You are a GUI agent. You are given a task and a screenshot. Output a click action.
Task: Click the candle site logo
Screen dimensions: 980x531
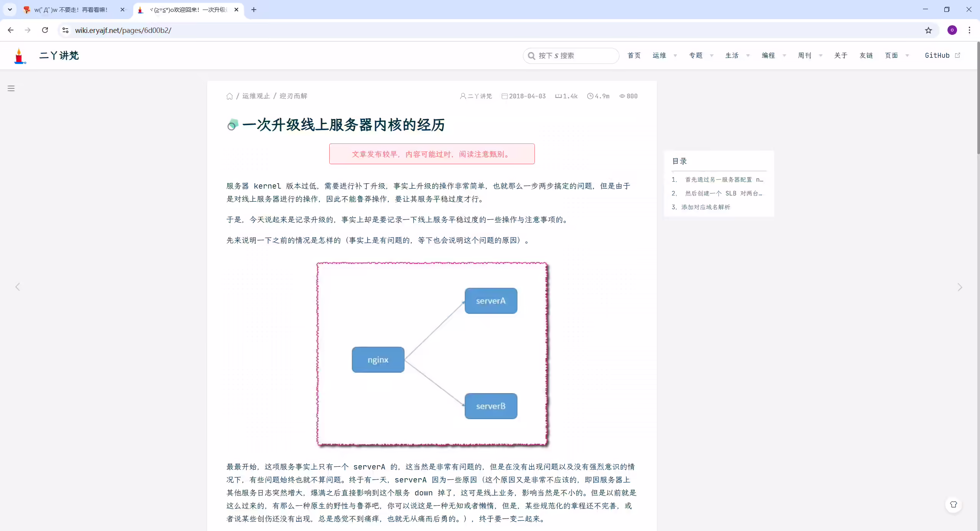[x=19, y=56]
